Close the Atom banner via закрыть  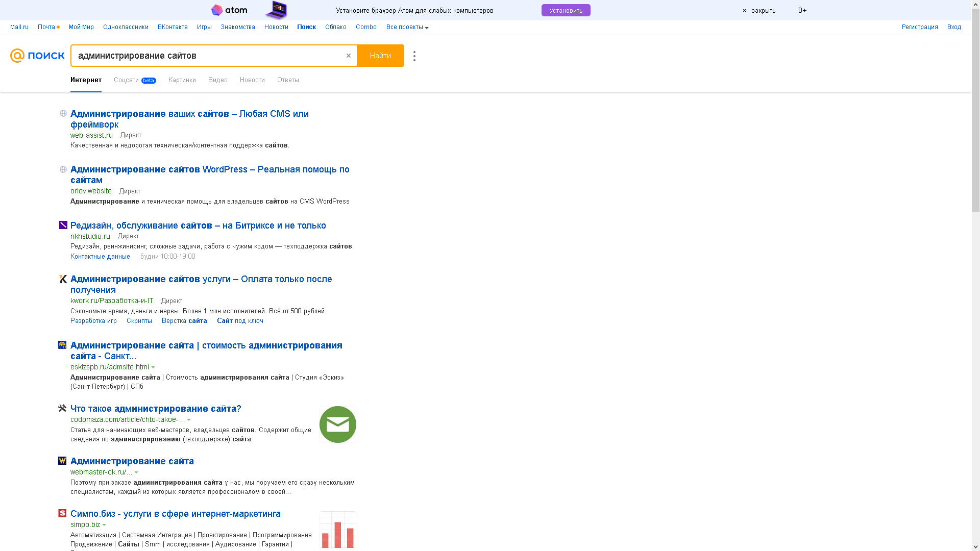[759, 10]
